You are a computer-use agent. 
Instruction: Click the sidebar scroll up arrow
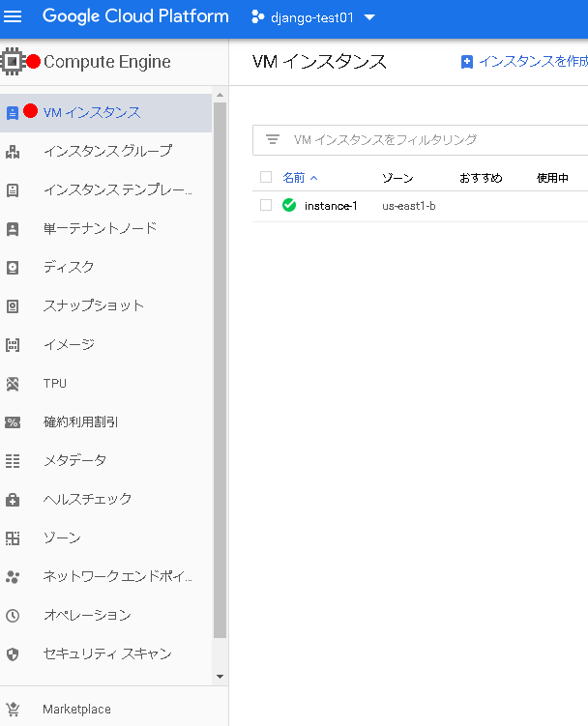coord(220,95)
